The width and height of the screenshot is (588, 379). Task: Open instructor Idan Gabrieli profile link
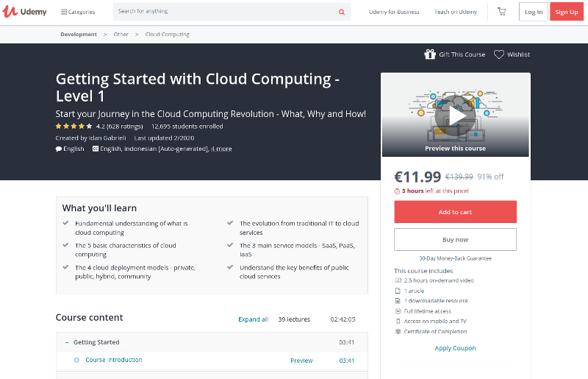tap(107, 138)
